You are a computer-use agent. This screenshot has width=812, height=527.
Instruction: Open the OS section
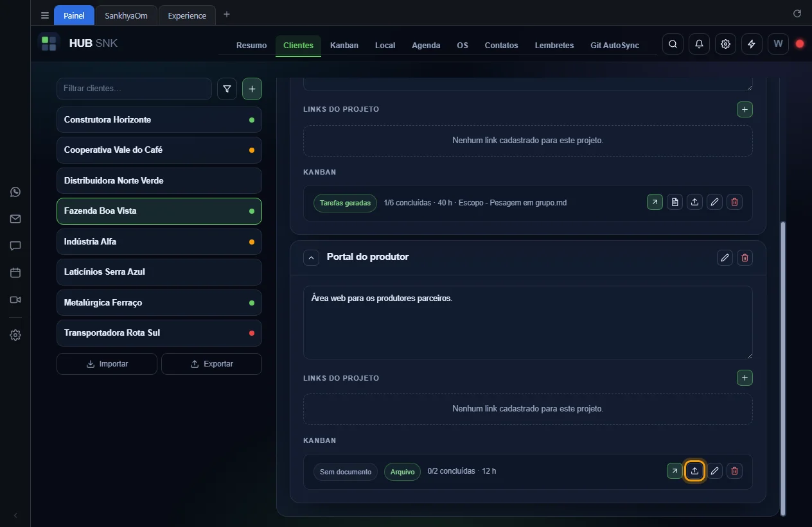coord(463,46)
